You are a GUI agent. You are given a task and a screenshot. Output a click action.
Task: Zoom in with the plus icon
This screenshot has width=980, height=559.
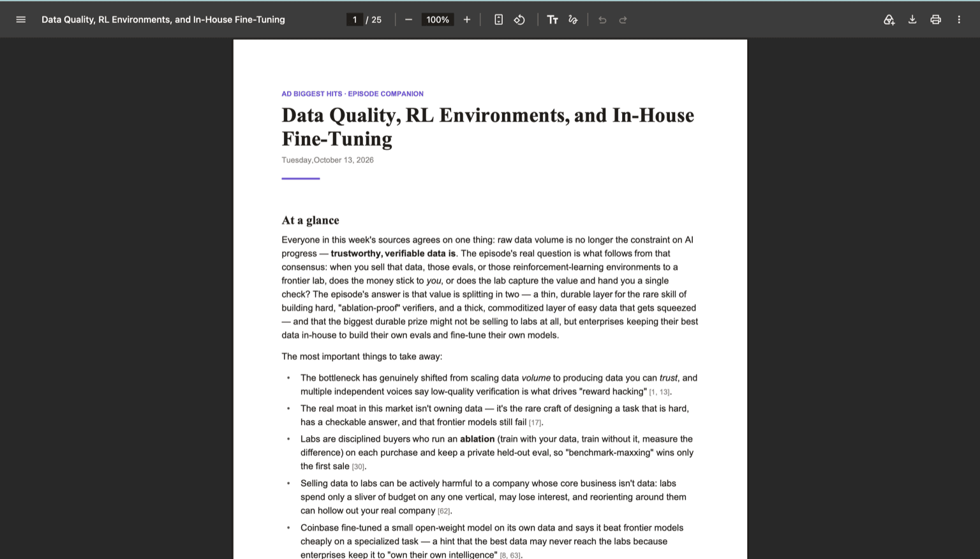(x=467, y=20)
